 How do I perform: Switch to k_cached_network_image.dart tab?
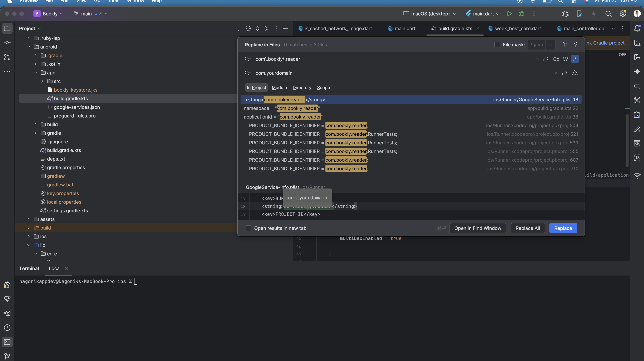(x=335, y=29)
